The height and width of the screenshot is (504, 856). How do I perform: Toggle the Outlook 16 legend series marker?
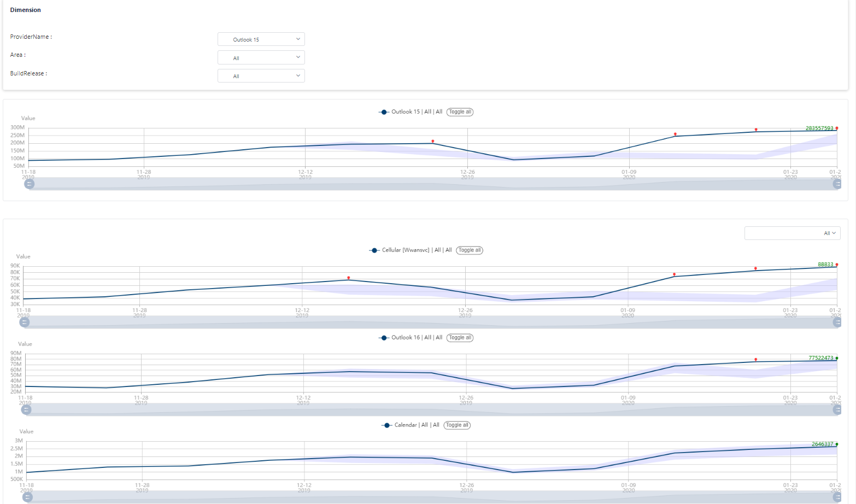(384, 338)
